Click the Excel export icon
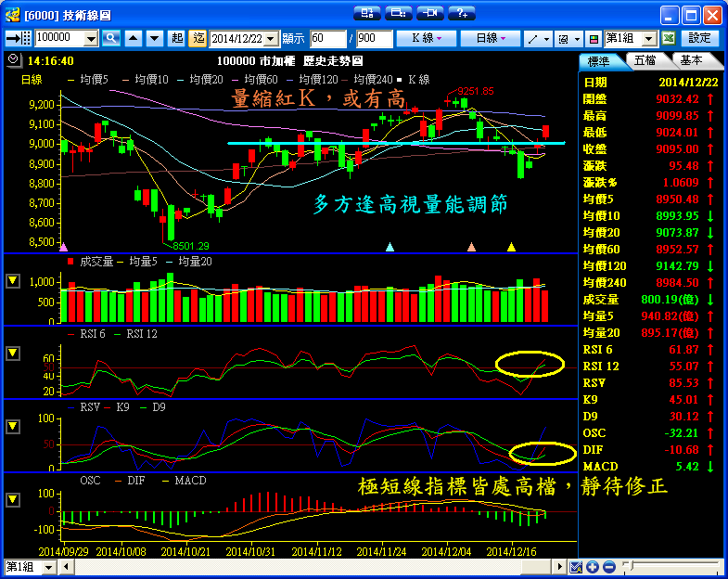Viewport: 728px width, 579px height. [x=668, y=38]
